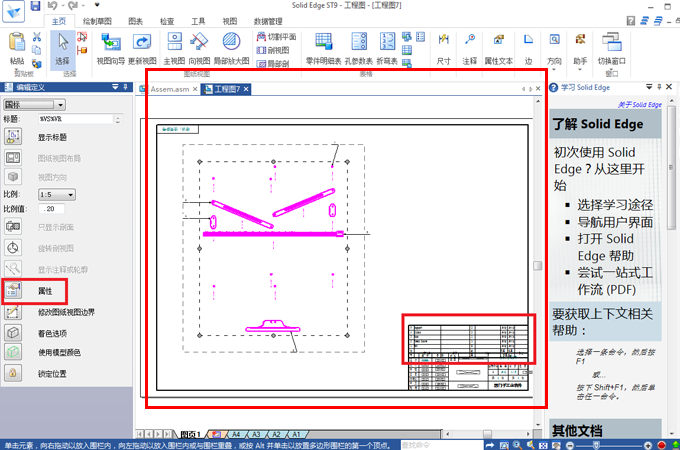Toggle 使用模型颜色 (Use Model Color) option

[15, 352]
